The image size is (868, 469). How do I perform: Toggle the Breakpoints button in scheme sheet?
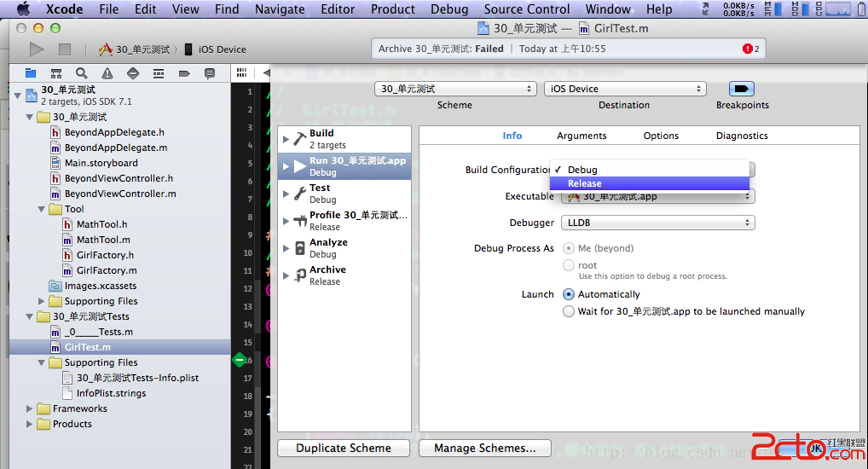click(742, 89)
